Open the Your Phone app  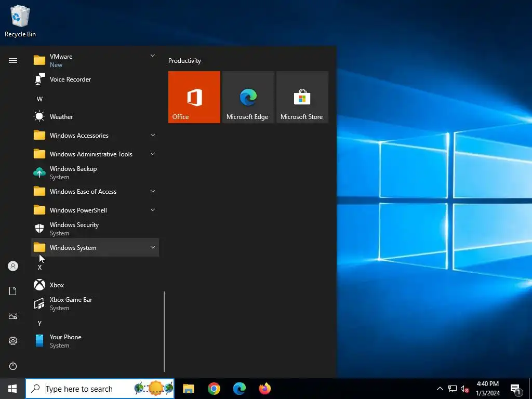[x=95, y=341]
